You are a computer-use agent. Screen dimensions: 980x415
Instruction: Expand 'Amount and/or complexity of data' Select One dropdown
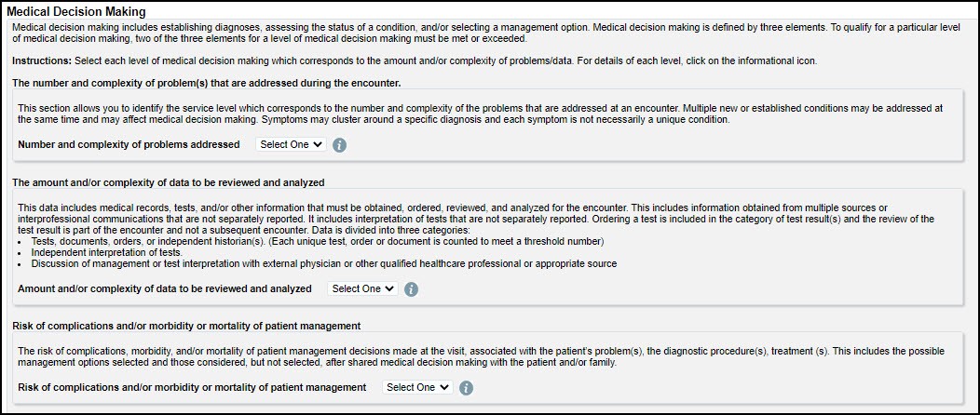[362, 289]
